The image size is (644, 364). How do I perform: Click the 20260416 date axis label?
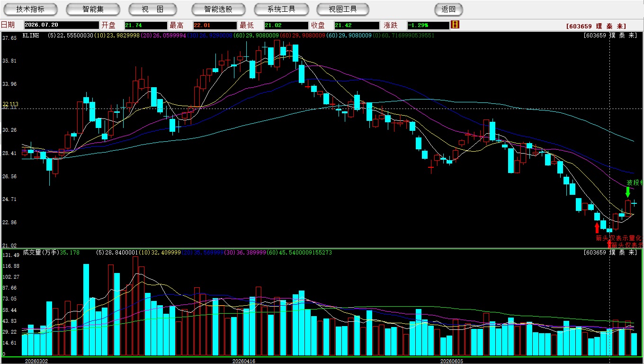pos(244,361)
